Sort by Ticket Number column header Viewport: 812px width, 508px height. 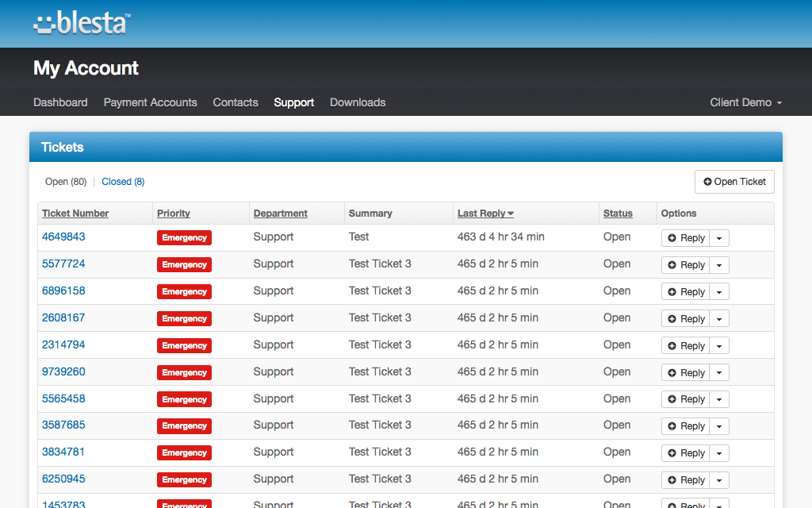75,214
